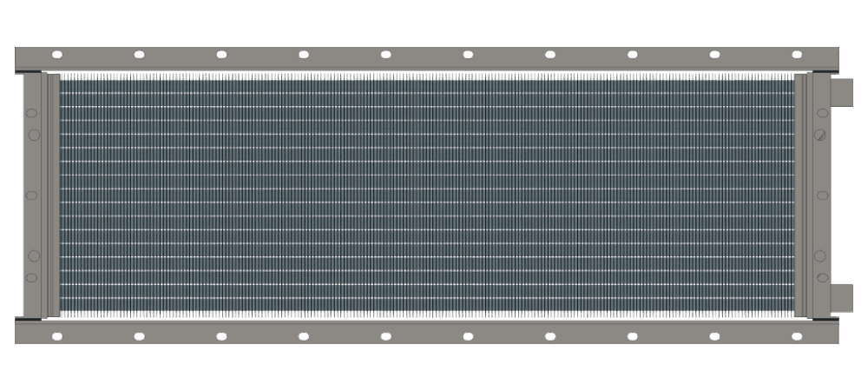The image size is (868, 391).
Task: Click the leftmost bolt hole on top flange
Action: coord(56,55)
